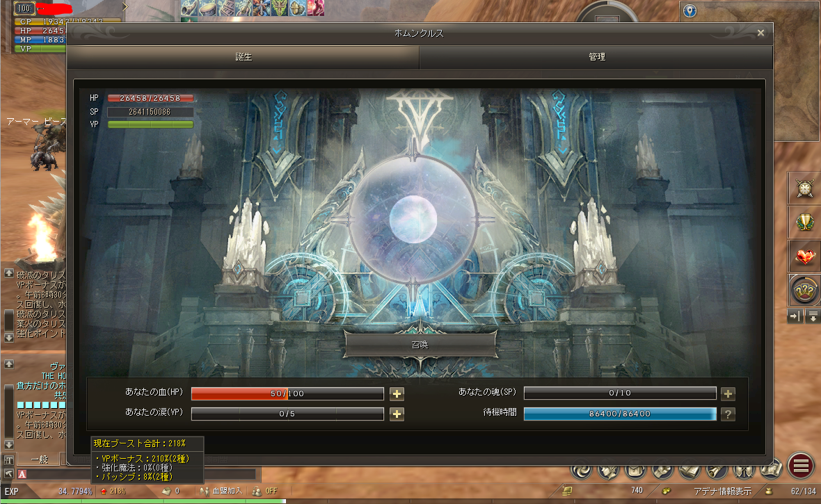Open the winged shield clan icon

pos(744,470)
